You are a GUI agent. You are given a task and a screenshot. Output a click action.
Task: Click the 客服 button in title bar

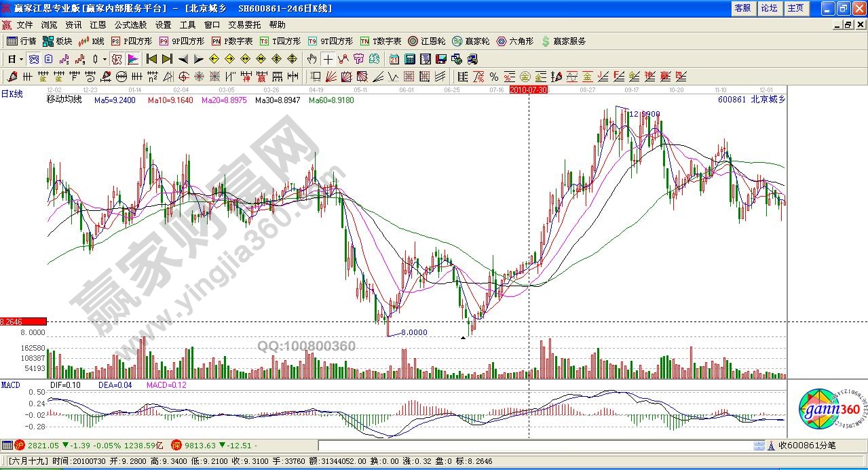coord(742,8)
